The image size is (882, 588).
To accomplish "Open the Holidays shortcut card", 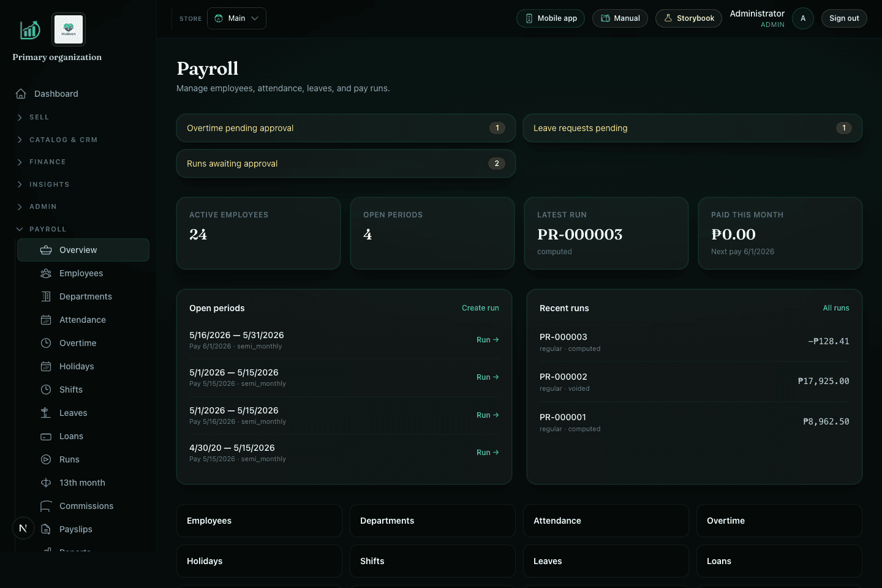I will click(x=259, y=561).
